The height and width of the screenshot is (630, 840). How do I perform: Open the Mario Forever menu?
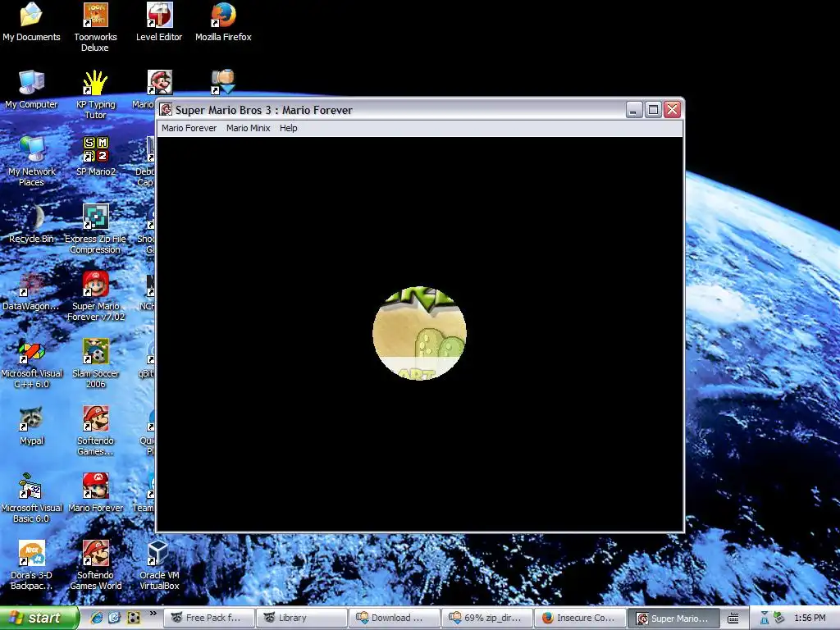coord(189,128)
